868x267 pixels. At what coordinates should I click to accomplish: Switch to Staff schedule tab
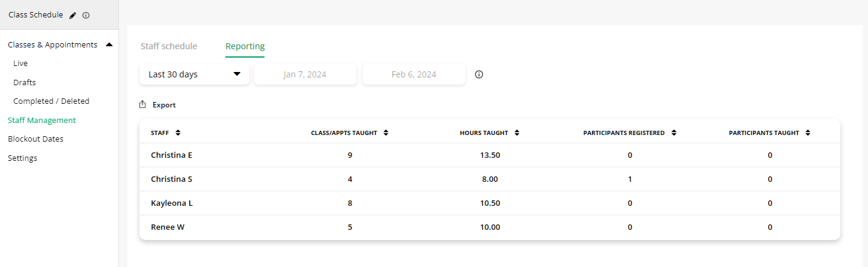coord(169,46)
